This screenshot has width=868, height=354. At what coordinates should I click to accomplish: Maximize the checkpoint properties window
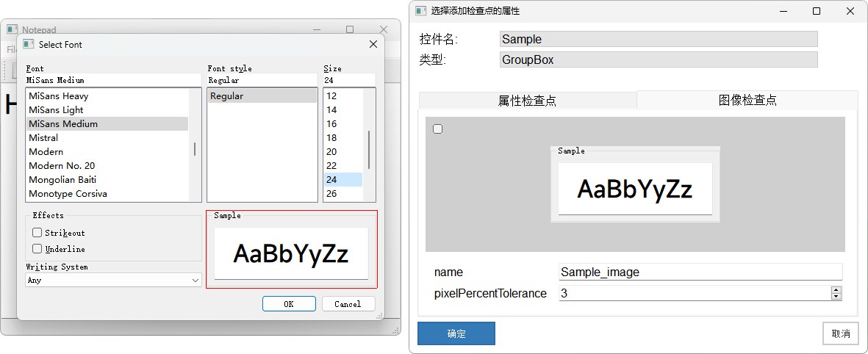[x=817, y=11]
